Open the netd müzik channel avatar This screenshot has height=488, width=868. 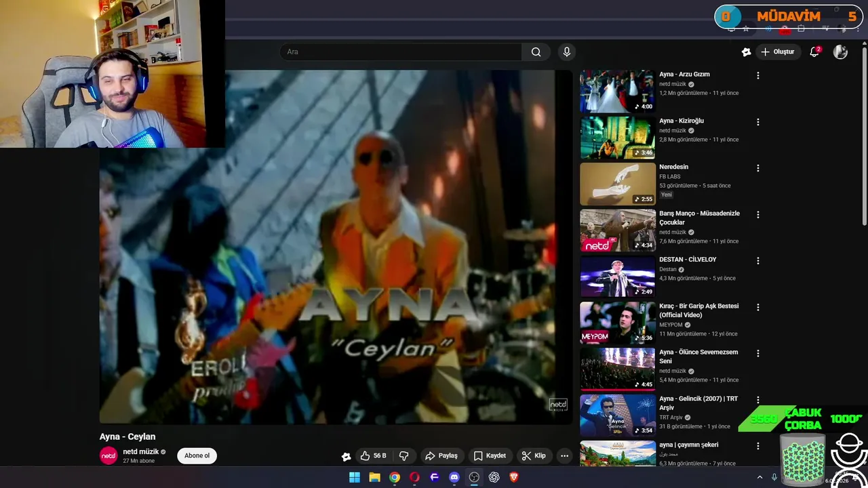tap(108, 456)
